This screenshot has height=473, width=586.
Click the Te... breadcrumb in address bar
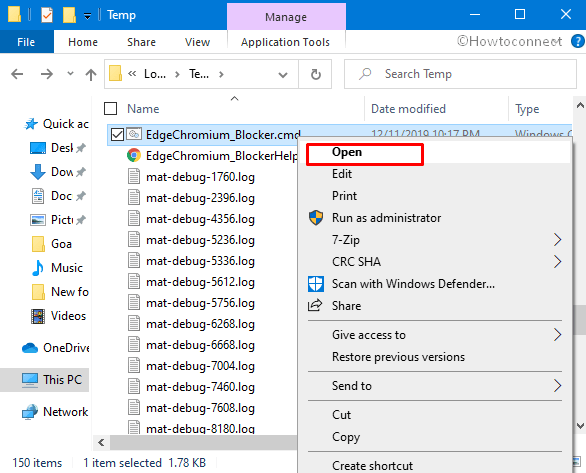pyautogui.click(x=199, y=74)
